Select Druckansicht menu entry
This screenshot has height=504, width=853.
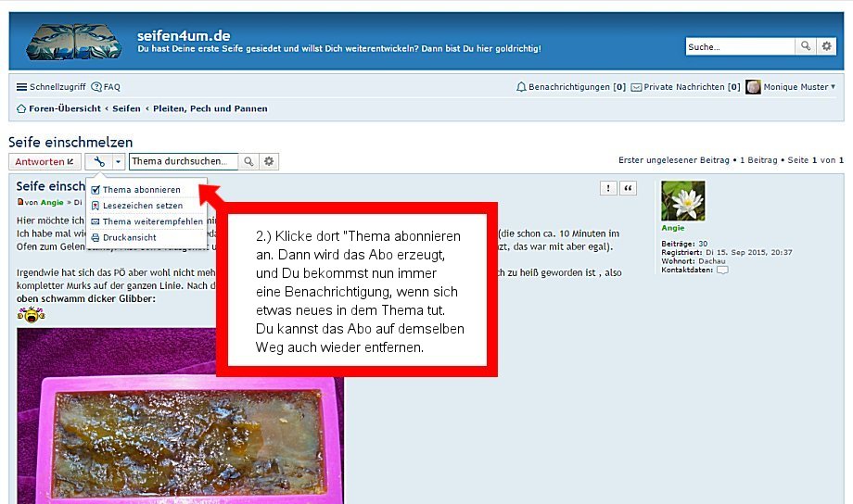coord(130,237)
